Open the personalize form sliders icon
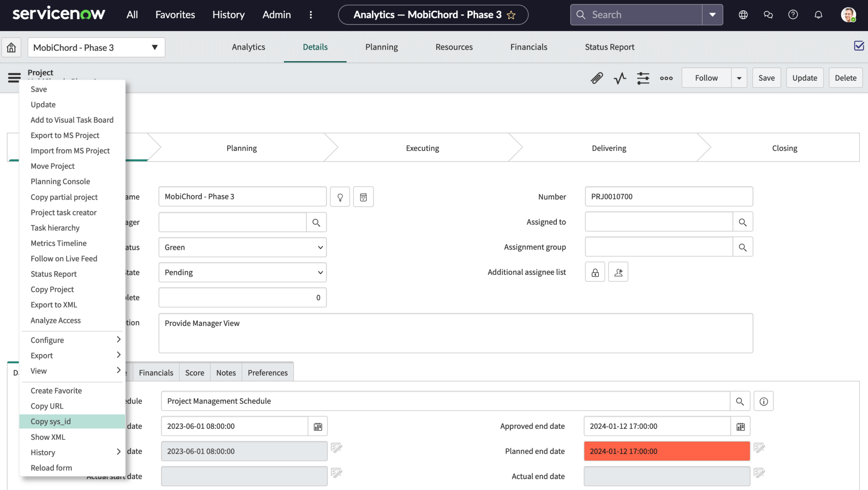The width and height of the screenshot is (868, 490). point(643,78)
